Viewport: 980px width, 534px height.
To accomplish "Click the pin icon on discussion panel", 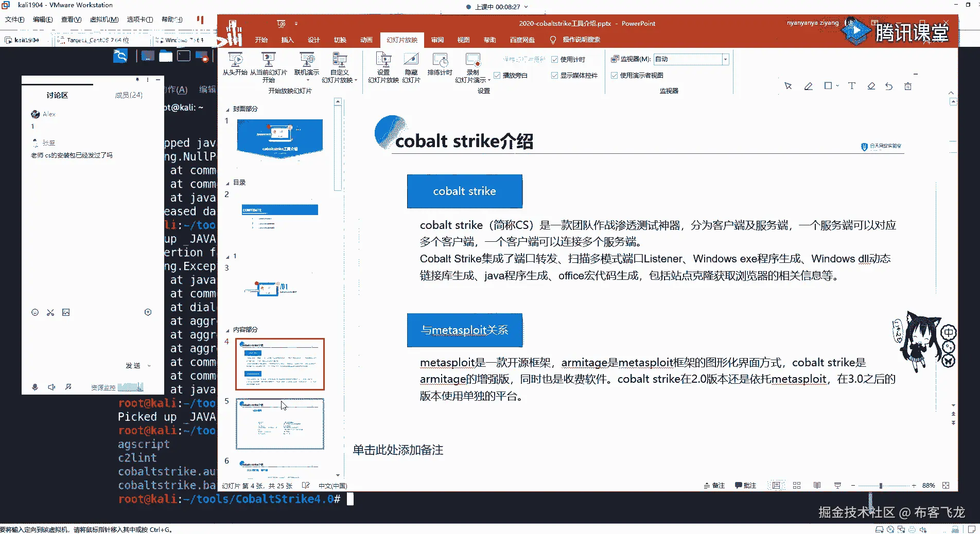I will tap(137, 80).
